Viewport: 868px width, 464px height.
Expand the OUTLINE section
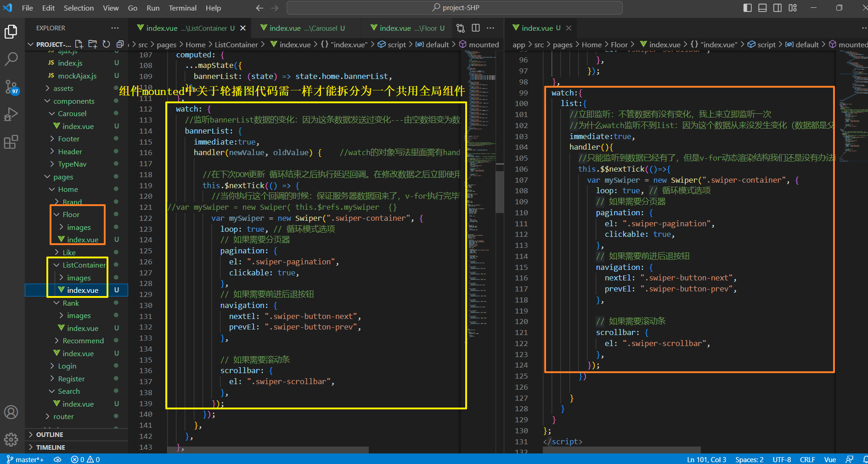point(49,434)
